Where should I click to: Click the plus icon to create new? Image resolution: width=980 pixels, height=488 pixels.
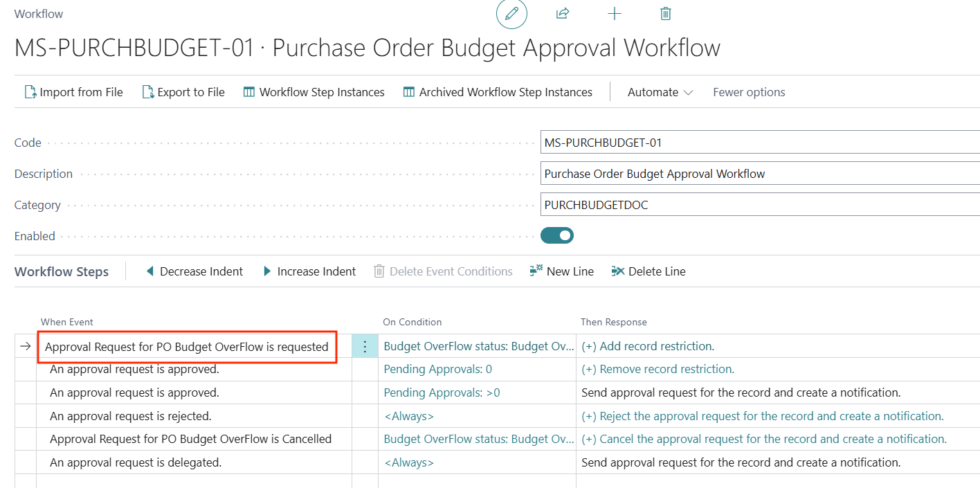coord(614,14)
